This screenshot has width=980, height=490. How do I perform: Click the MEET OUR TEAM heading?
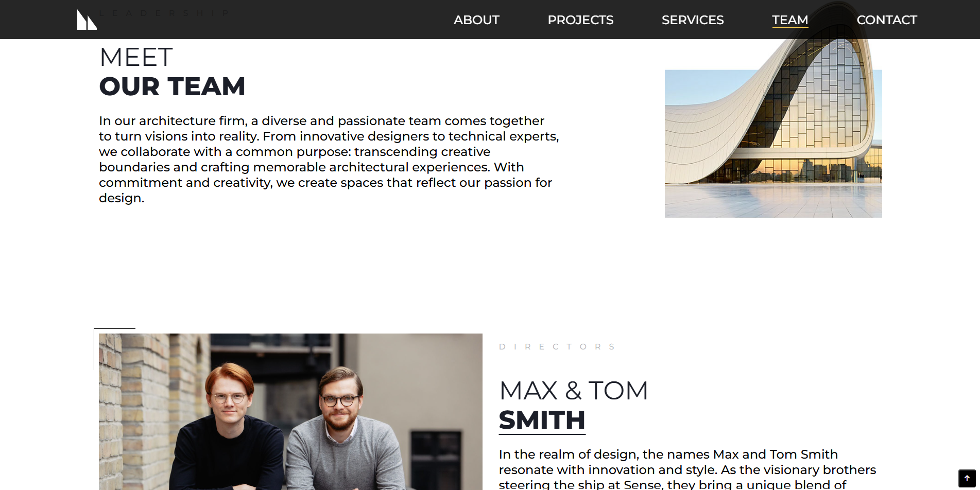(x=172, y=72)
